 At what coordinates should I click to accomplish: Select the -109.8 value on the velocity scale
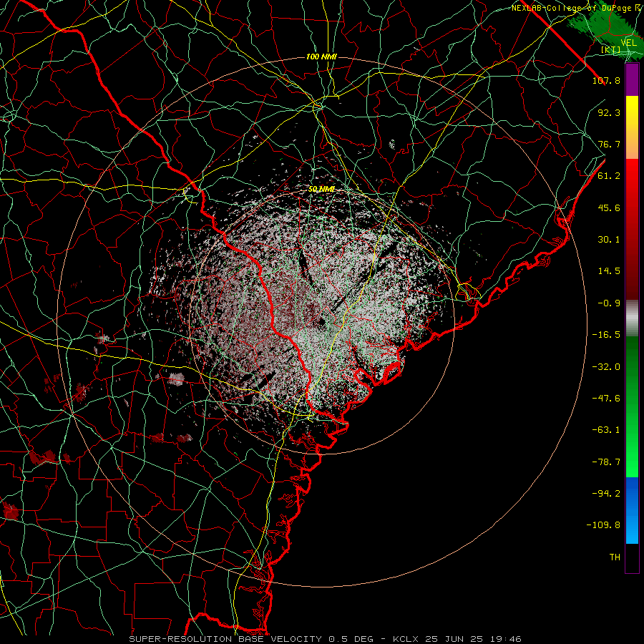pyautogui.click(x=603, y=525)
